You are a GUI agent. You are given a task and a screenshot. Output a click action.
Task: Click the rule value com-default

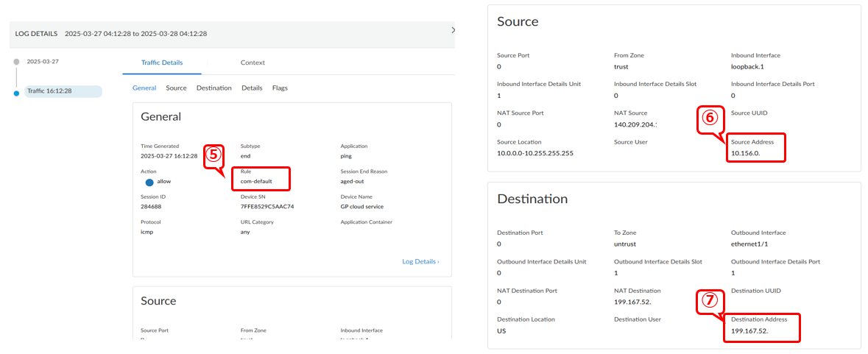(256, 182)
